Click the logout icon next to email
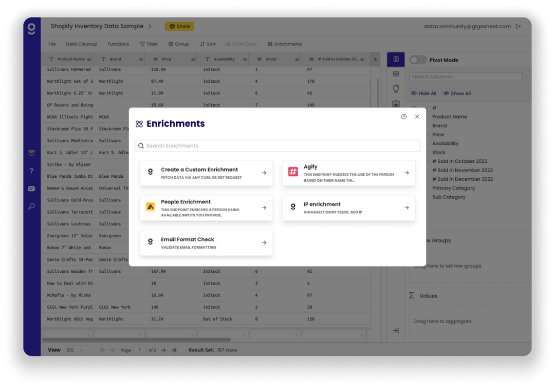The width and height of the screenshot is (555, 392). coord(518,26)
